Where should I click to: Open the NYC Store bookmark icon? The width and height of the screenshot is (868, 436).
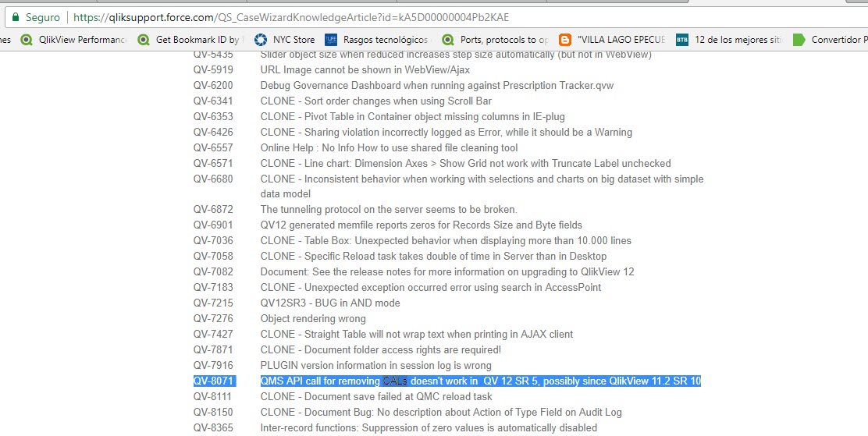click(x=260, y=40)
